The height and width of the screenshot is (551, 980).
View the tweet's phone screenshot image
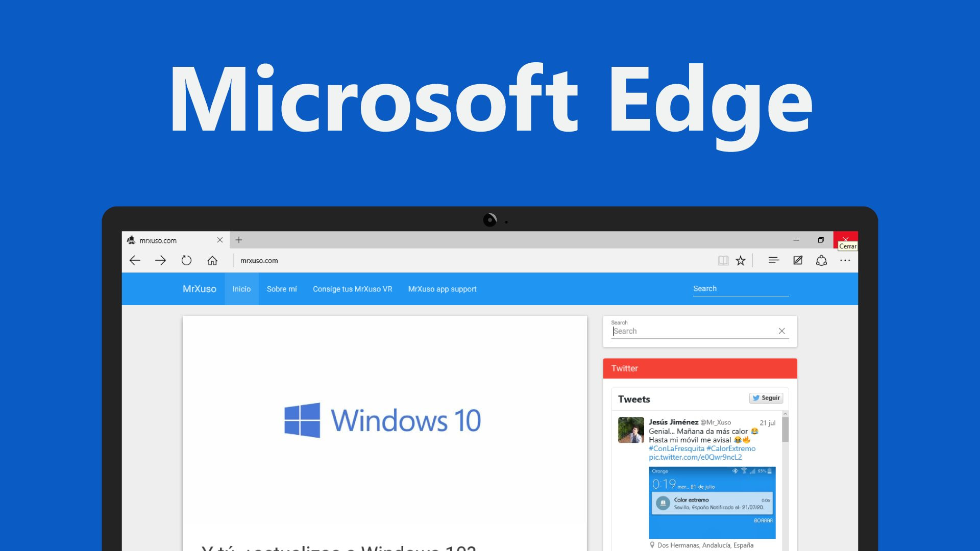coord(712,503)
